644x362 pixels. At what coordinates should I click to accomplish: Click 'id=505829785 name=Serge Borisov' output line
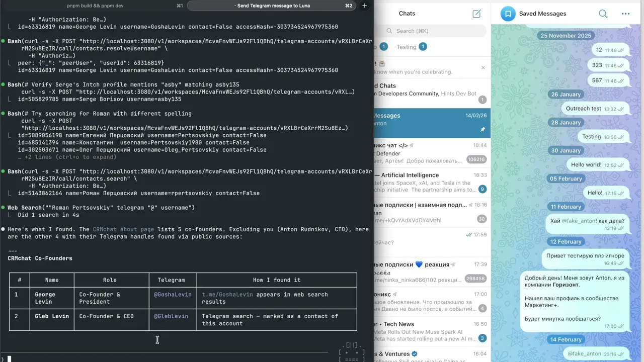pyautogui.click(x=100, y=99)
